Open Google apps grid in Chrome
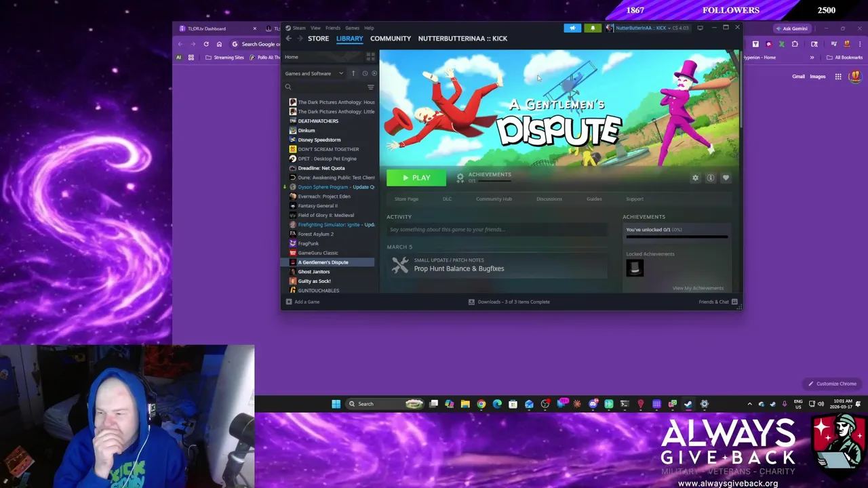The width and height of the screenshot is (868, 488). [x=838, y=77]
